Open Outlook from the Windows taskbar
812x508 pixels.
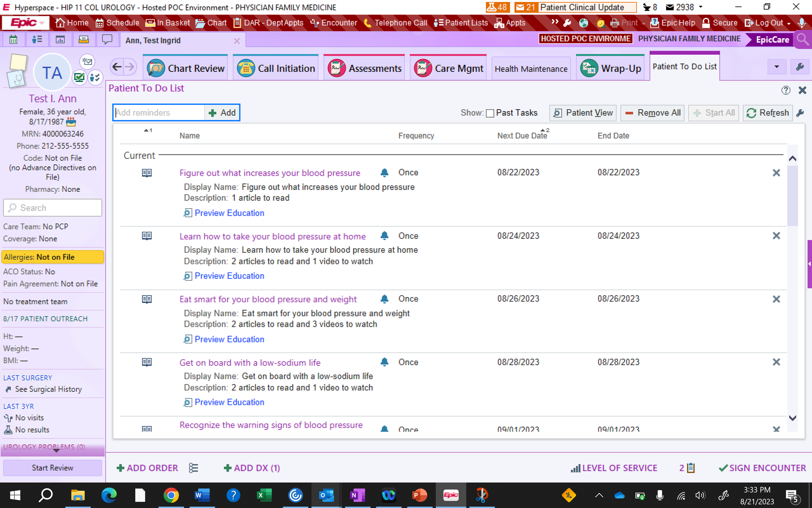point(326,495)
